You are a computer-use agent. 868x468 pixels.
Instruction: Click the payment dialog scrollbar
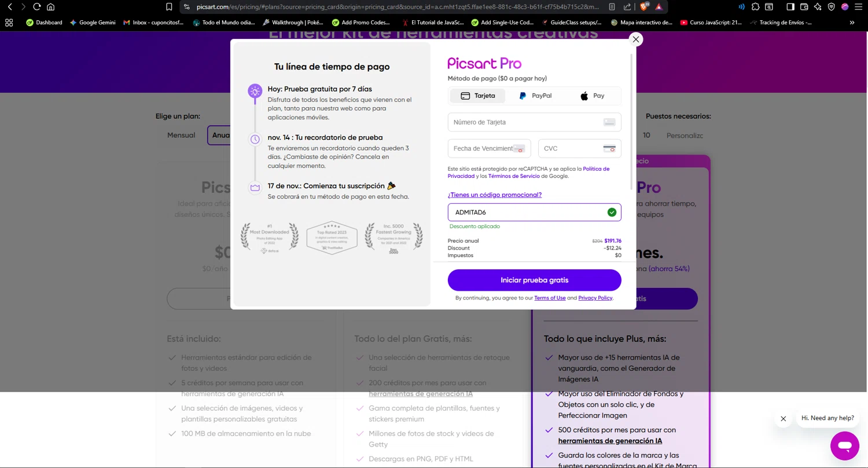pyautogui.click(x=632, y=122)
